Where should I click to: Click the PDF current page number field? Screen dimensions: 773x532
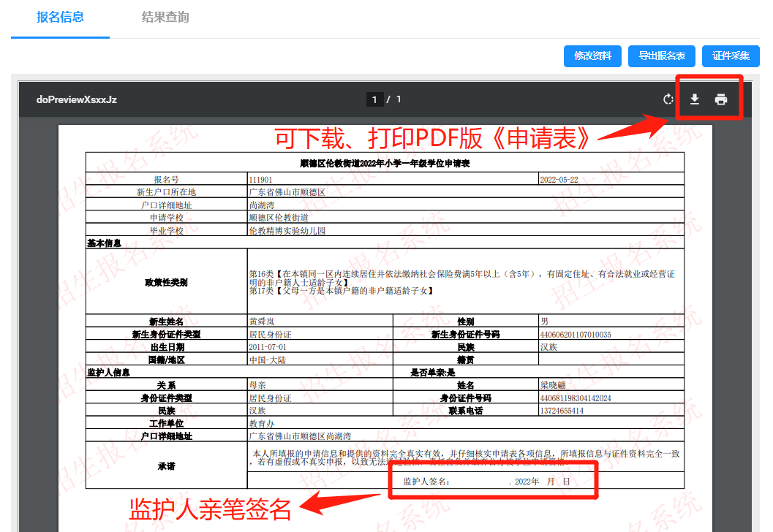coord(374,99)
